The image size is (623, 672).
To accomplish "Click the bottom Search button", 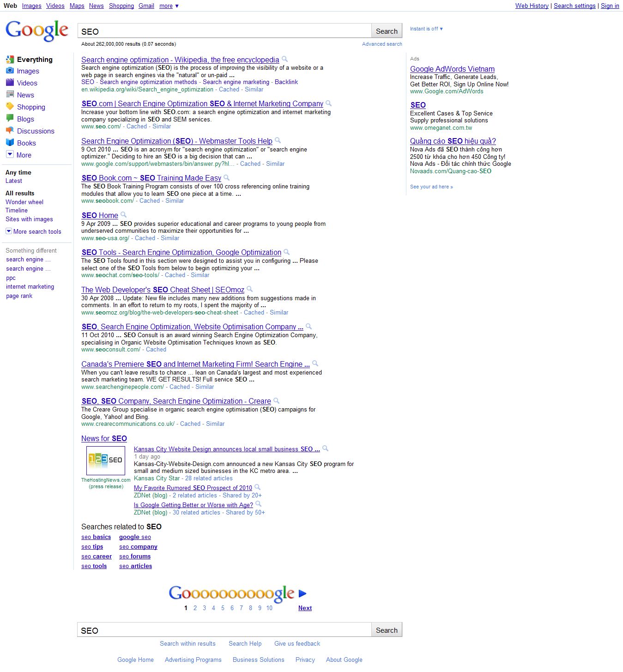I will click(x=387, y=630).
